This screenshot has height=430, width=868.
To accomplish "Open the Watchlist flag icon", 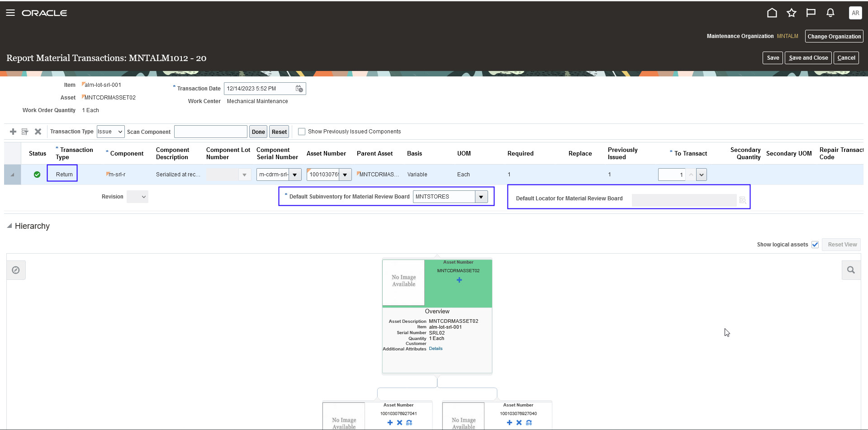I will point(811,13).
